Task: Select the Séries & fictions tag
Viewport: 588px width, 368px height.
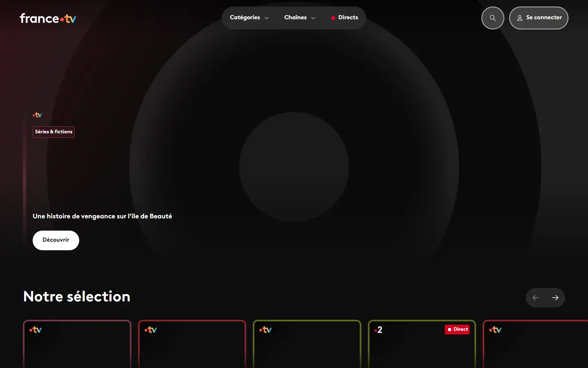Action: click(x=53, y=132)
